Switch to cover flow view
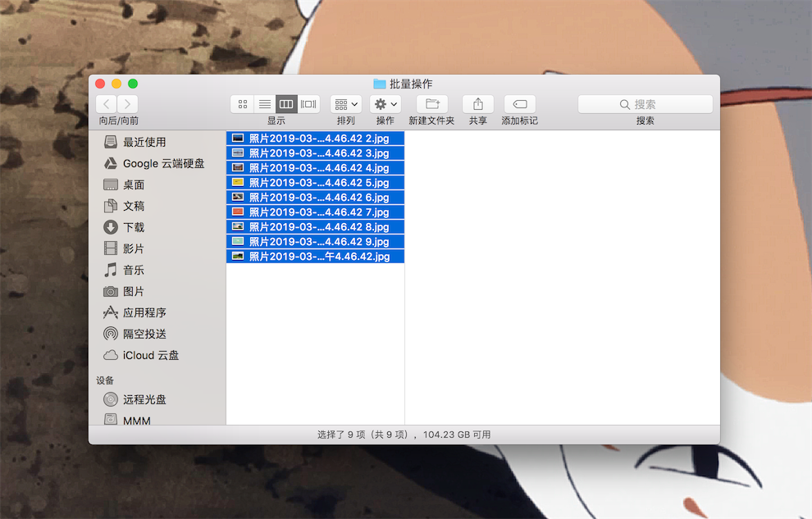 (x=308, y=104)
